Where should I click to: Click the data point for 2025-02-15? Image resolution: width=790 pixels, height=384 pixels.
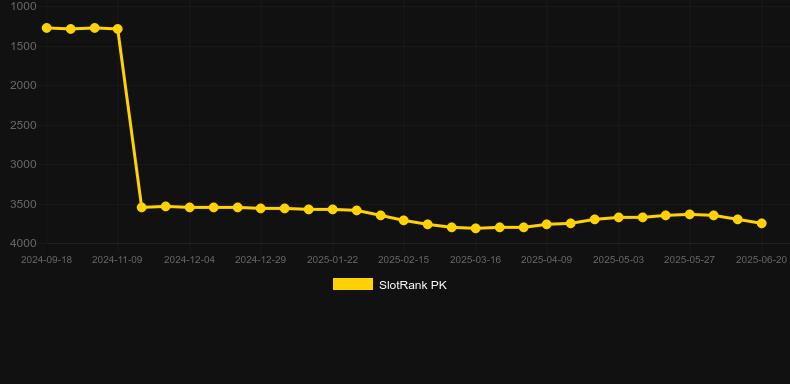click(x=404, y=220)
